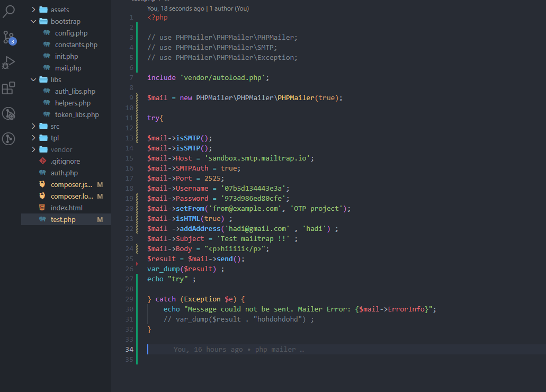Click the M status badge on composer.js... row
The width and height of the screenshot is (546, 392).
coord(100,185)
